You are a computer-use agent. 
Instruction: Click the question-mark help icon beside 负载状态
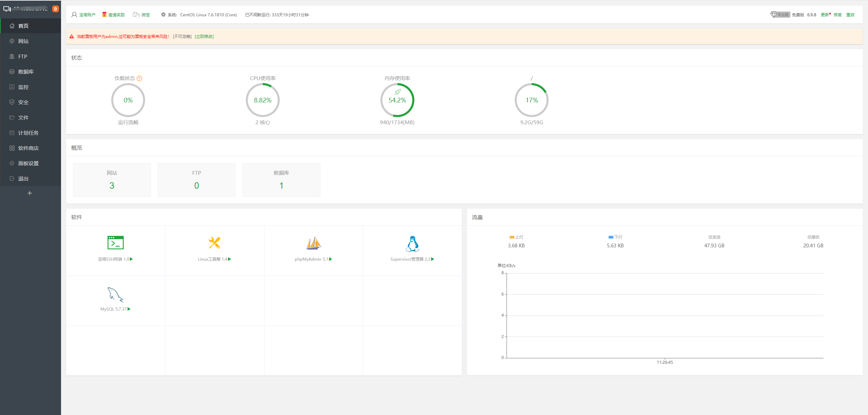[x=139, y=78]
